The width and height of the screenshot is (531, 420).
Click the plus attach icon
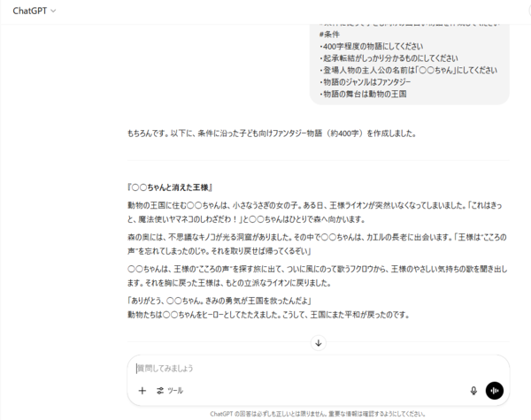[x=142, y=391]
